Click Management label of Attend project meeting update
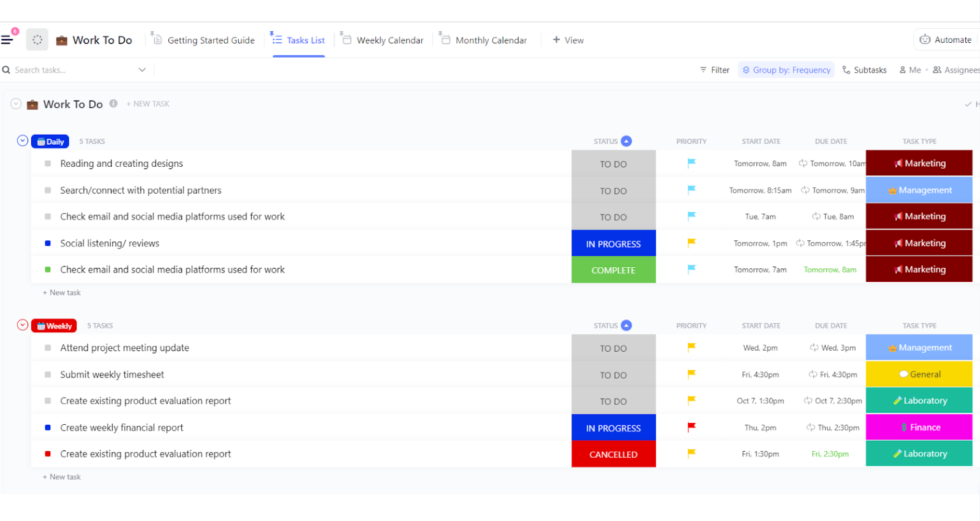This screenshot has height=521, width=980. click(x=919, y=348)
